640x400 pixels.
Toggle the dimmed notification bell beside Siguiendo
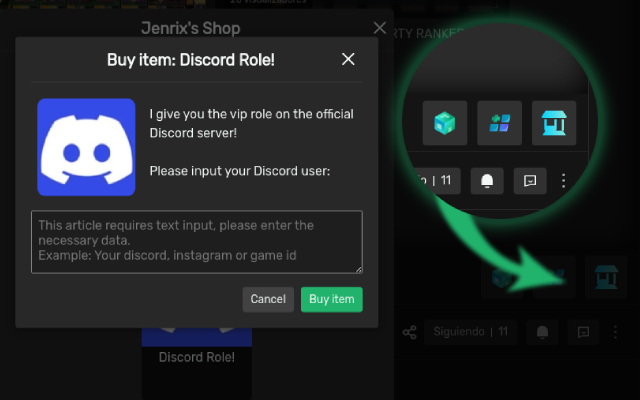point(542,332)
